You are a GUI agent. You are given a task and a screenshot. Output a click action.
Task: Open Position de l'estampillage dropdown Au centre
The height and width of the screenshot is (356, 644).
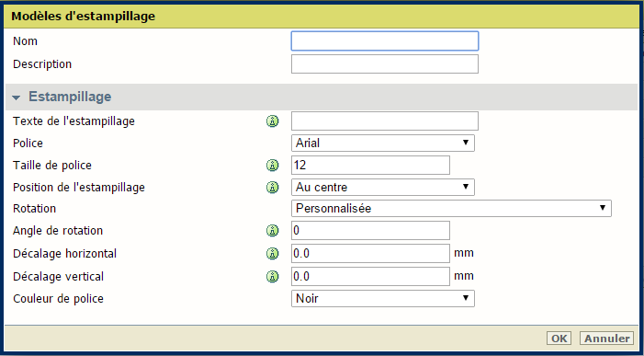(x=383, y=187)
